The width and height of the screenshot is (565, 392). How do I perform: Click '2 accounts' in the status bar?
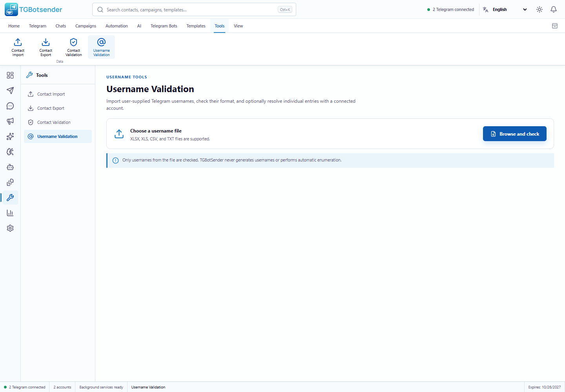[x=62, y=387]
